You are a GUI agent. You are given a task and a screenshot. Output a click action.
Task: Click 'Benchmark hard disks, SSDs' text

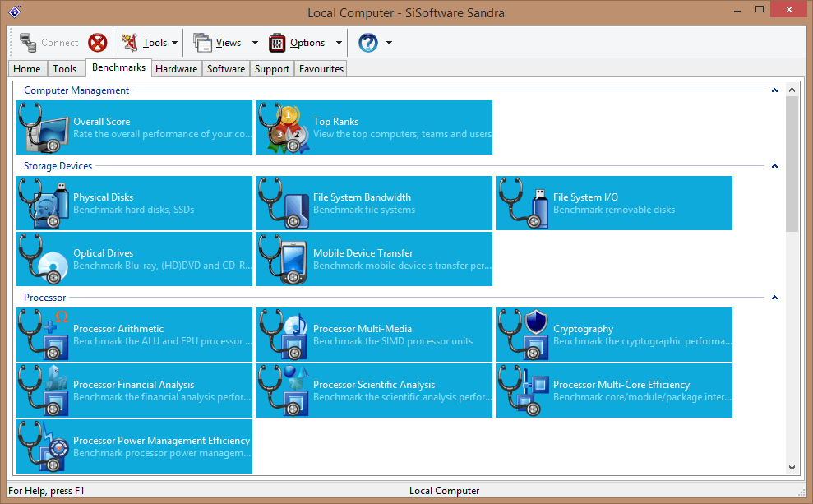click(x=134, y=210)
